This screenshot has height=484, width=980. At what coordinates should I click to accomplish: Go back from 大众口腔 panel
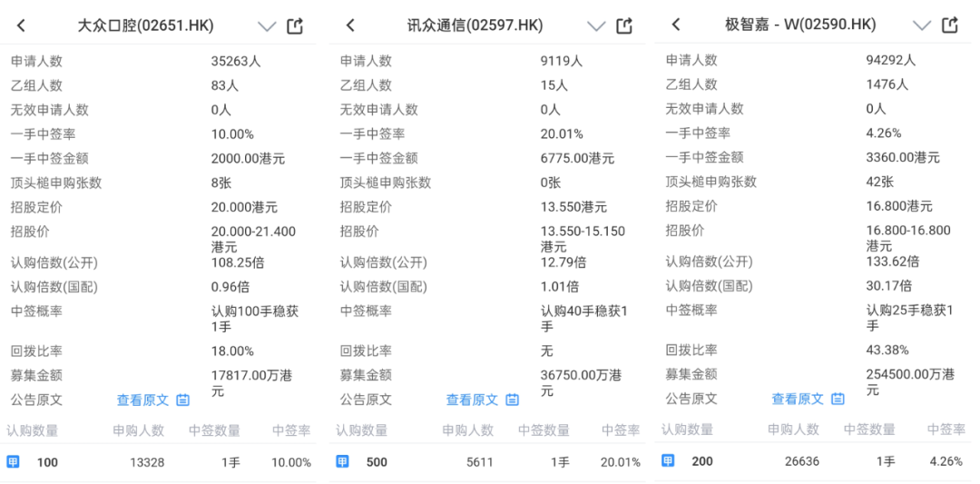[21, 25]
